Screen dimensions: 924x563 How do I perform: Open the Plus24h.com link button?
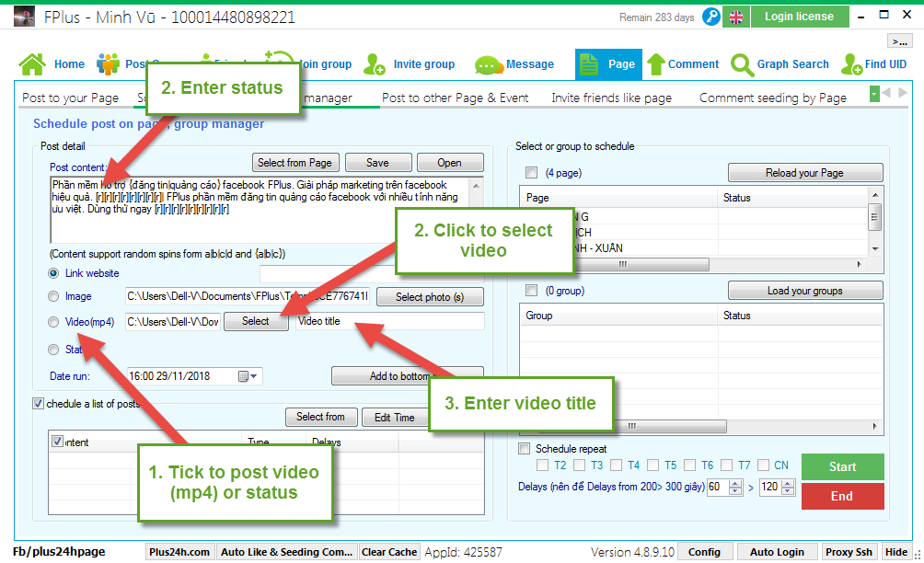(179, 552)
